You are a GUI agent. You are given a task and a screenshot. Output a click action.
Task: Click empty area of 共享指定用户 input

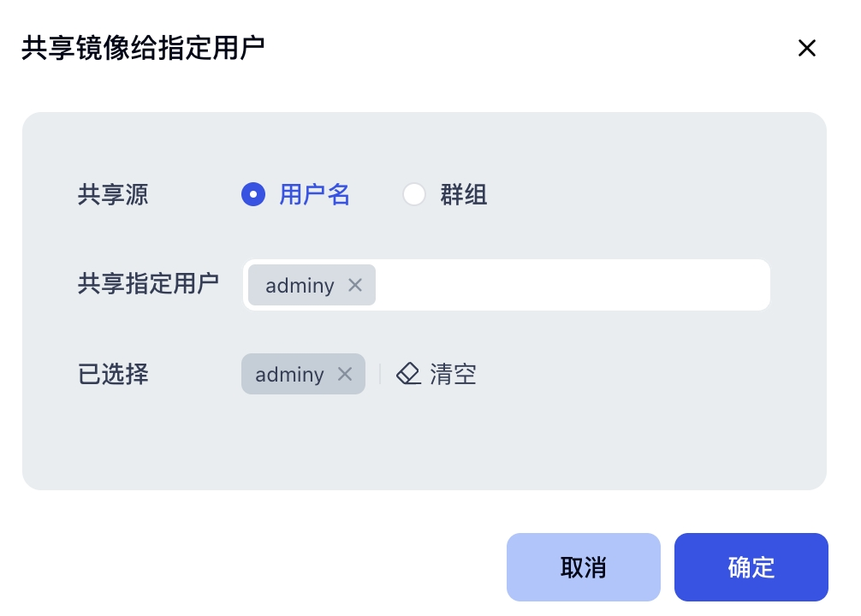[572, 285]
